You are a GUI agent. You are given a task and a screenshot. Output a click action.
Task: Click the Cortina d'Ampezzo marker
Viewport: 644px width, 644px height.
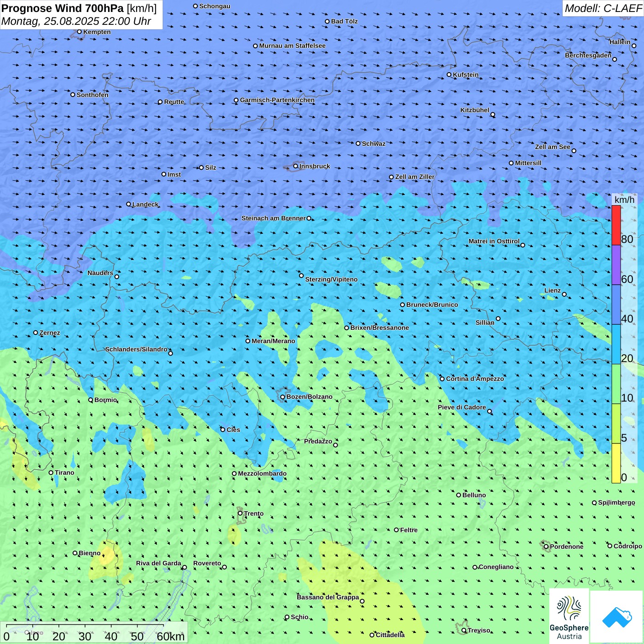pos(442,379)
